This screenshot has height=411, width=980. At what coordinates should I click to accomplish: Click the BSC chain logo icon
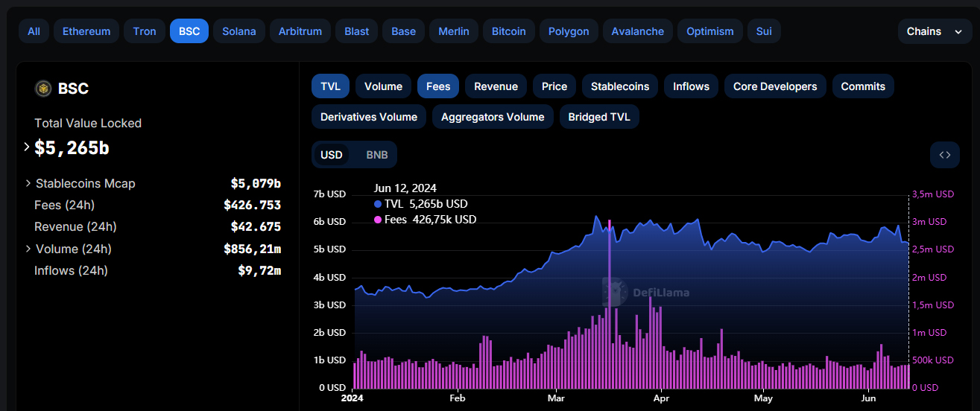point(42,89)
